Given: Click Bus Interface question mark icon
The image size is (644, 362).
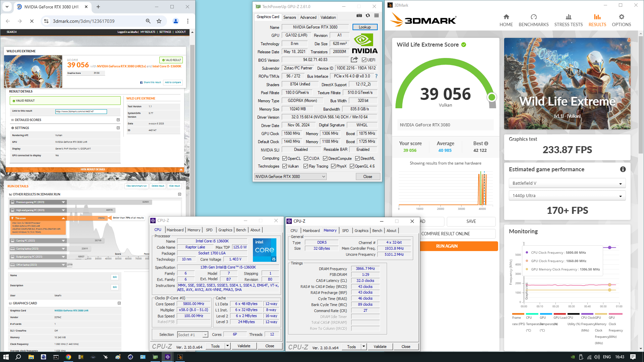Looking at the screenshot, I should tap(376, 76).
